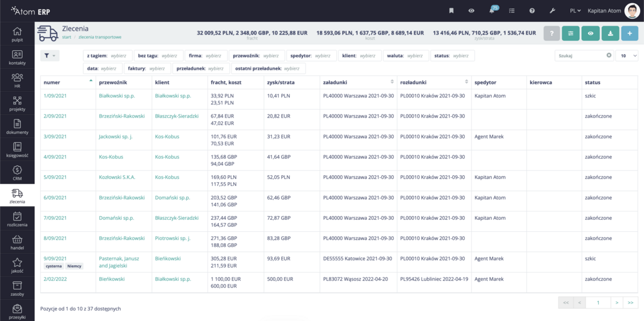Viewport: 644px width, 321px height.
Task: Open the waluta filter selector
Action: click(406, 56)
